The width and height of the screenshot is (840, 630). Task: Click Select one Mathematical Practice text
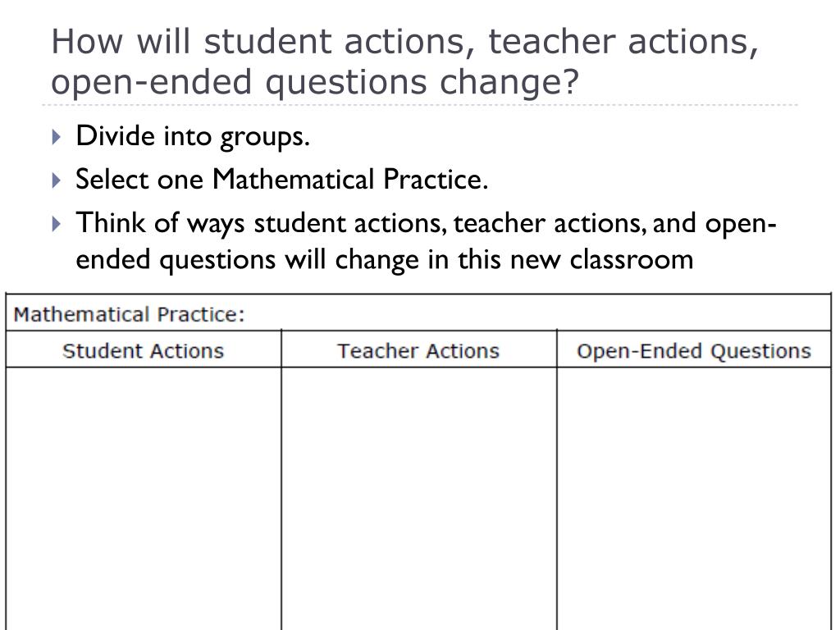point(282,179)
